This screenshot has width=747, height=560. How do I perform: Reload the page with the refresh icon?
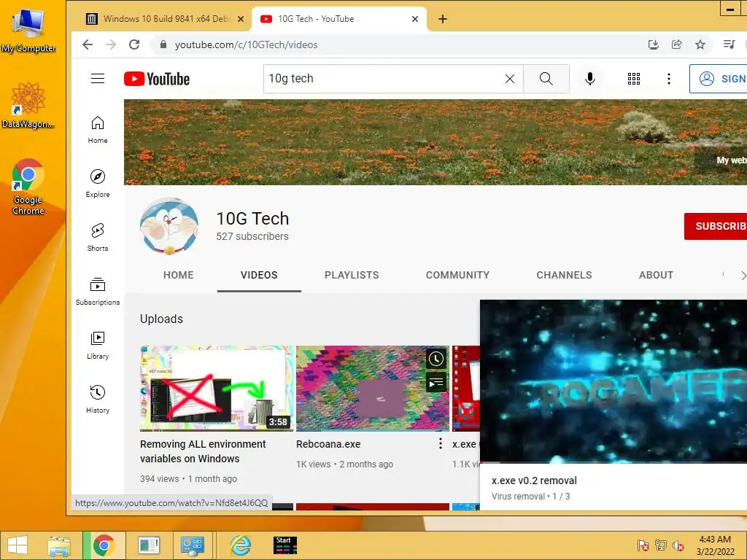134,44
